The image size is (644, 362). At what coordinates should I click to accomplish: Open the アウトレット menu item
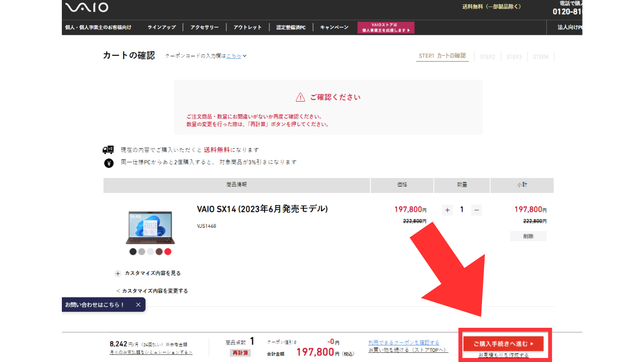pos(248,27)
